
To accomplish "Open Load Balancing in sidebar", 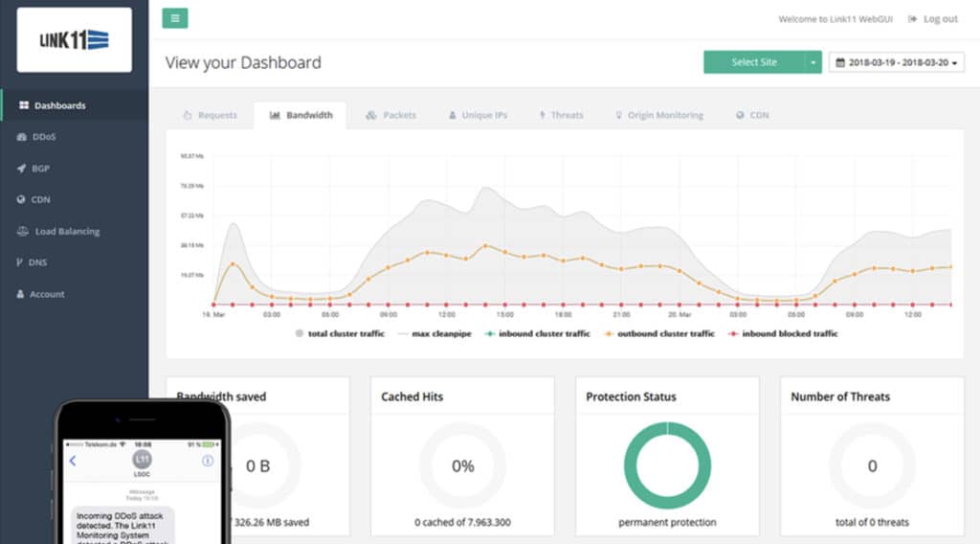I will point(66,232).
